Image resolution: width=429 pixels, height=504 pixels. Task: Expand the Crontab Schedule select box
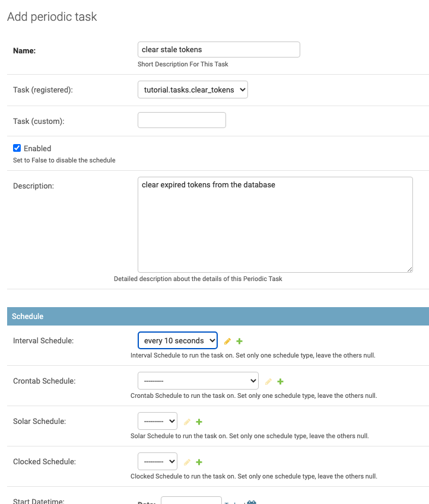[198, 380]
